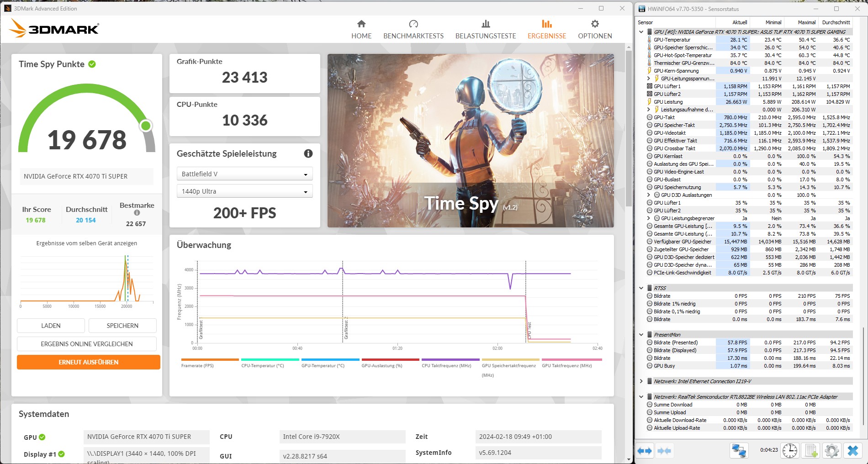Toggle the GPU Taktfrequenz (MHz) legend entry
The height and width of the screenshot is (464, 868).
[572, 363]
